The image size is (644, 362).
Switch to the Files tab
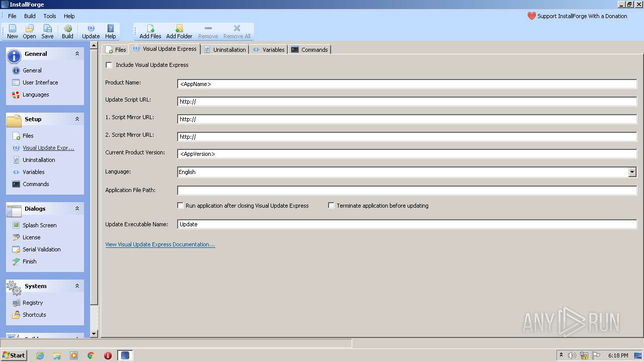pyautogui.click(x=115, y=49)
